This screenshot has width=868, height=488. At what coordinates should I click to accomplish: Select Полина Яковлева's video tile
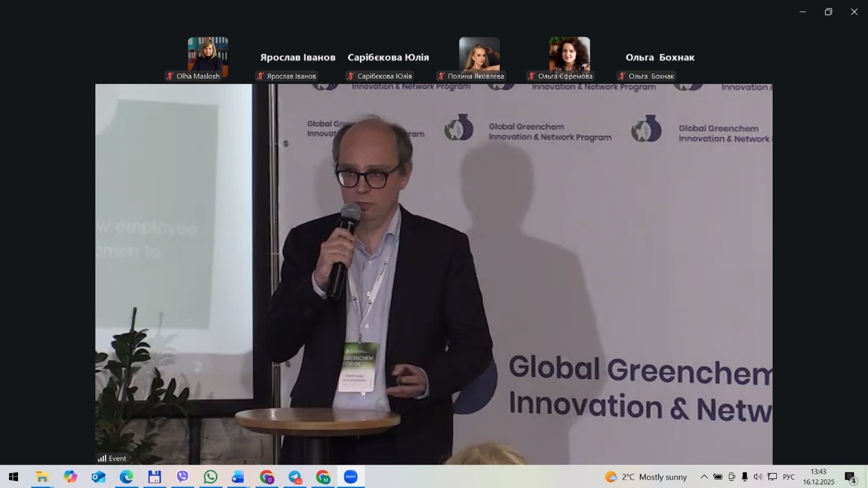coord(479,55)
